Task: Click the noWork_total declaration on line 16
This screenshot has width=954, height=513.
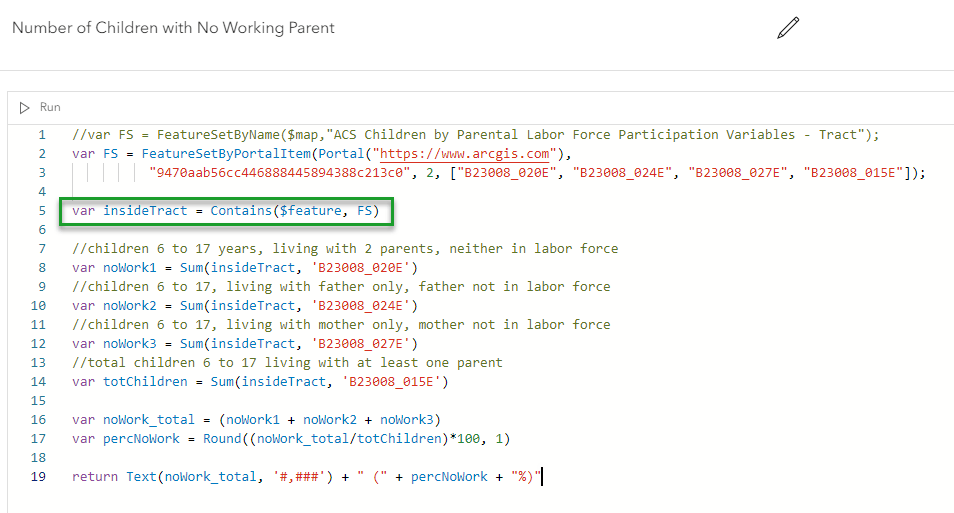Action: [149, 420]
